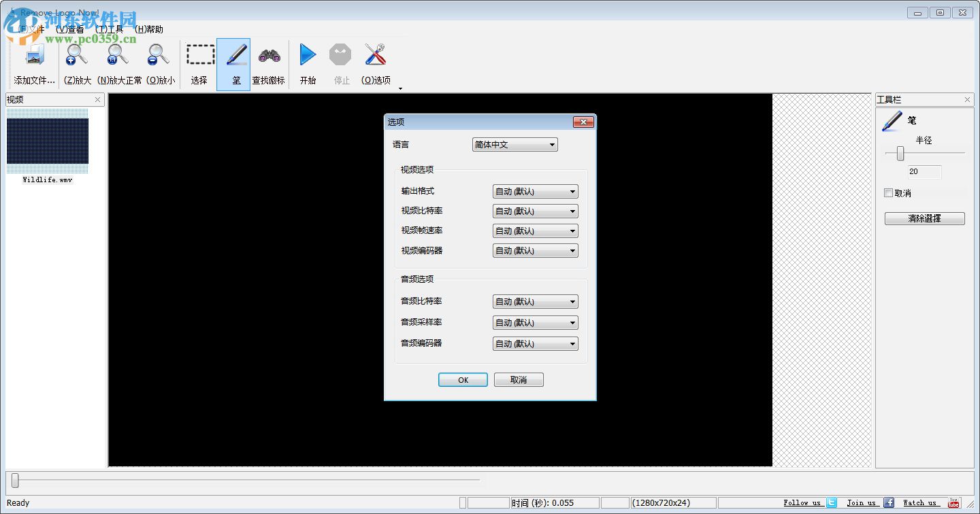Close the Options (选项) dialog with X

[x=583, y=122]
